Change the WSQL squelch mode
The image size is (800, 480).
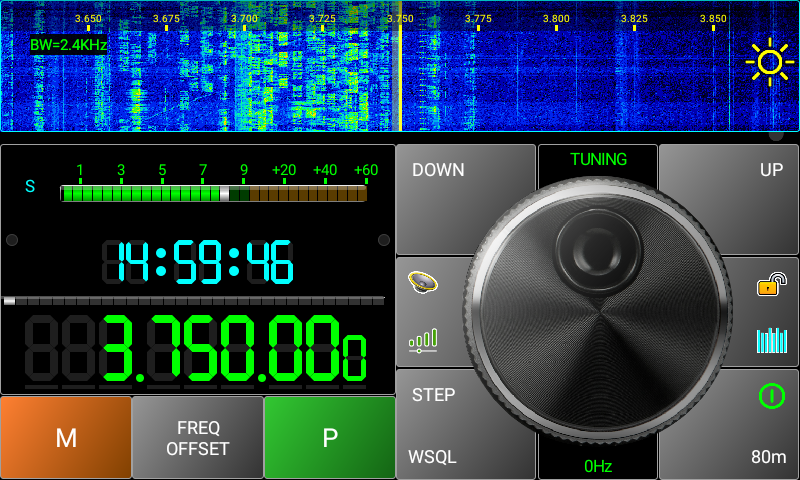tap(432, 457)
